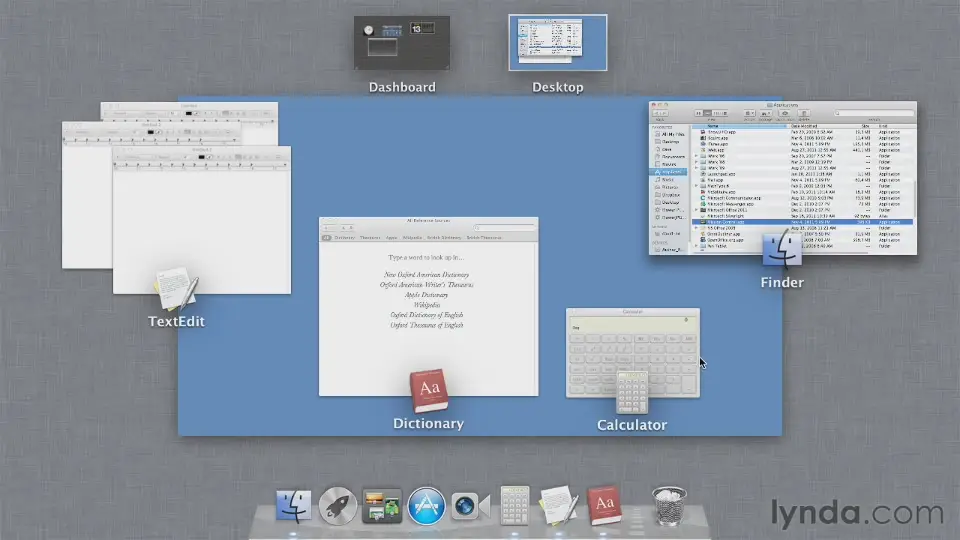The width and height of the screenshot is (960, 540).
Task: Switch to the Desktop space thumbnail
Action: (x=558, y=43)
